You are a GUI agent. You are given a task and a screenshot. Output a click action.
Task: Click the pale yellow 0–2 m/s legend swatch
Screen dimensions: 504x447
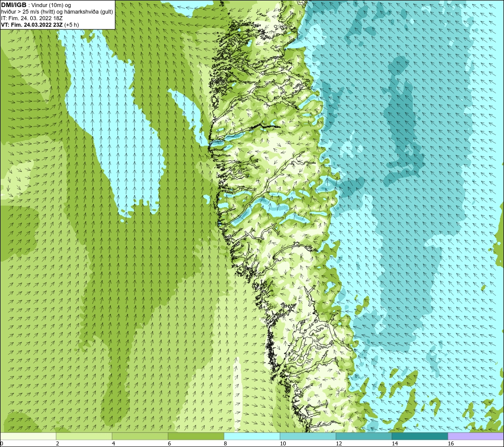[28, 436]
